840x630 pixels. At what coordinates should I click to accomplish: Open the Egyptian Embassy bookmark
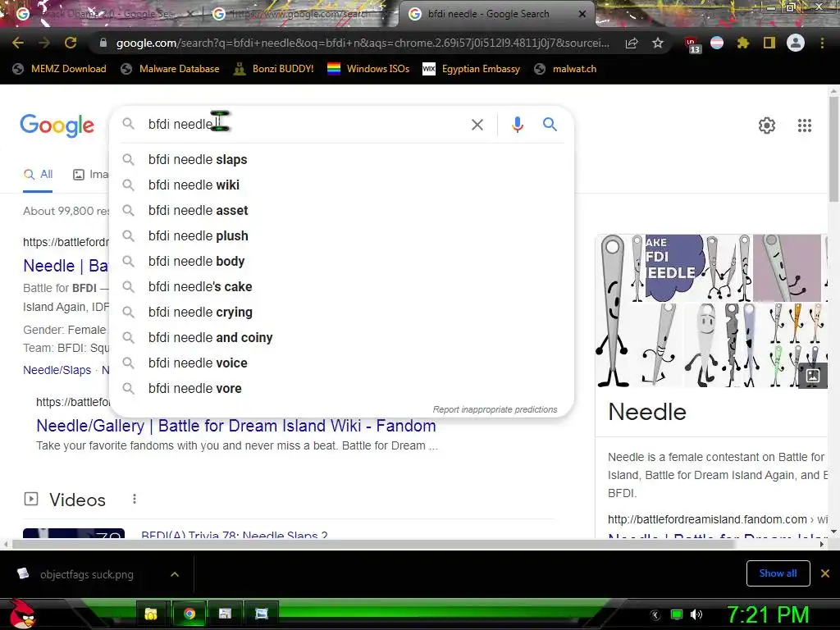click(472, 69)
